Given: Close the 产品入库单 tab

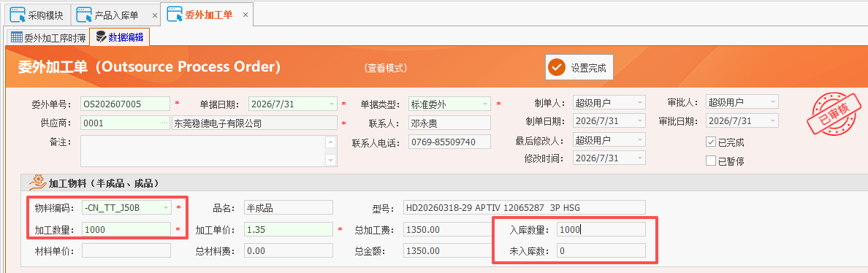Looking at the screenshot, I should click(x=155, y=15).
